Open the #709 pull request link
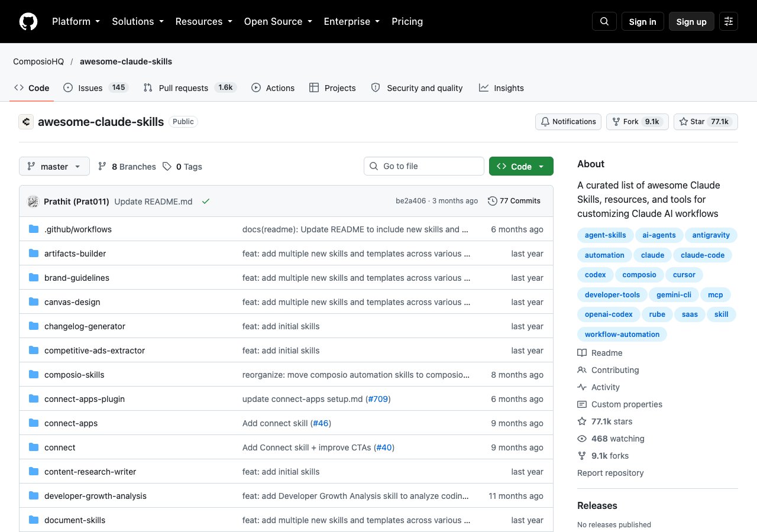Screen dimensions: 757x532 (378, 399)
